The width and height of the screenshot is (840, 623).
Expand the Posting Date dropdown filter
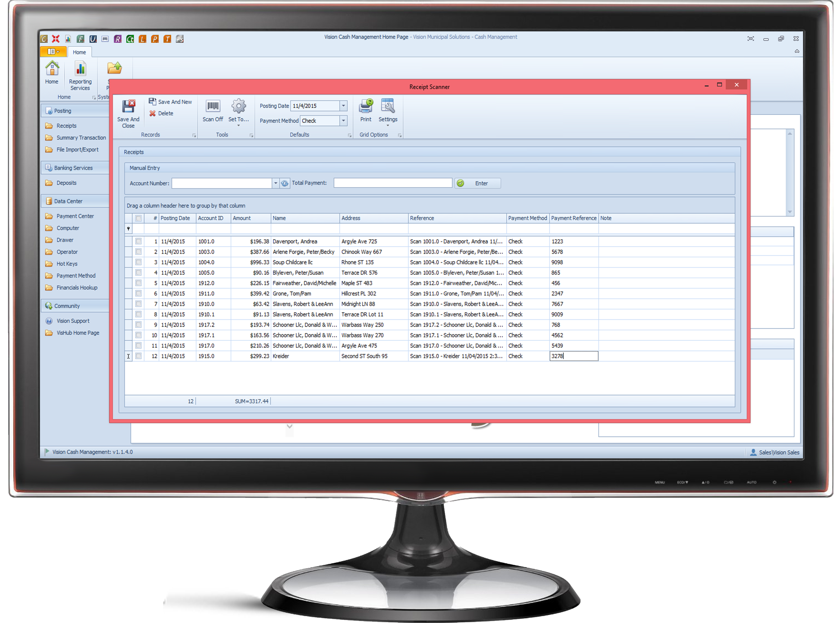(x=345, y=107)
